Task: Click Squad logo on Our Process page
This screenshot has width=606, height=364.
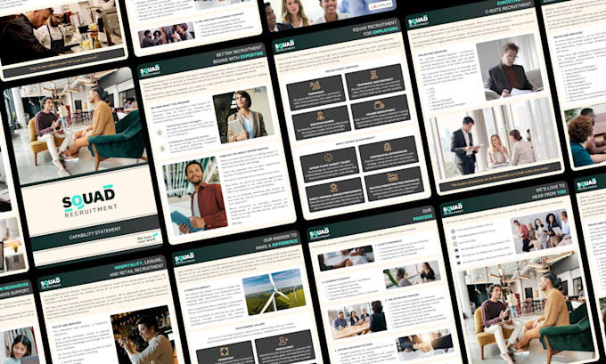Action: pos(319,233)
